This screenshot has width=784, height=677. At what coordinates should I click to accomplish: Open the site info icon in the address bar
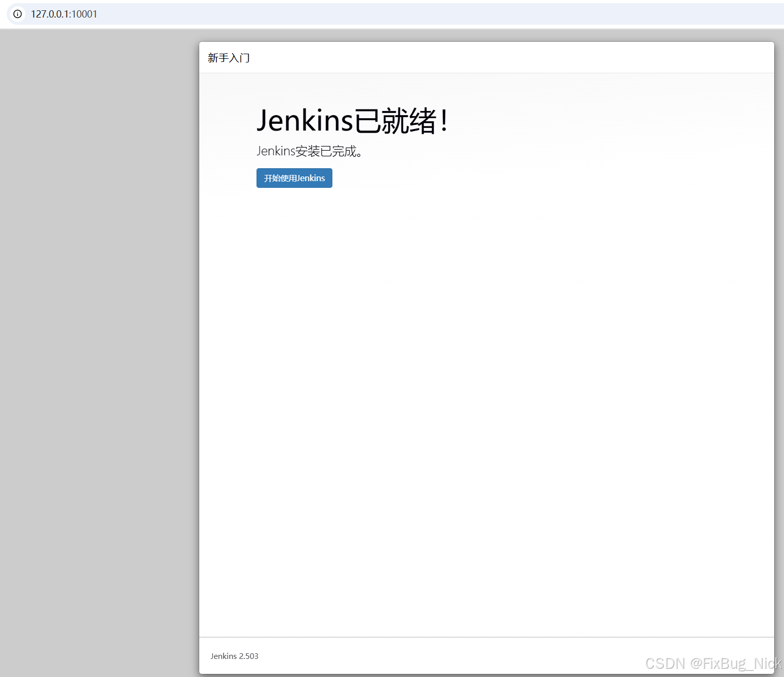click(x=18, y=14)
